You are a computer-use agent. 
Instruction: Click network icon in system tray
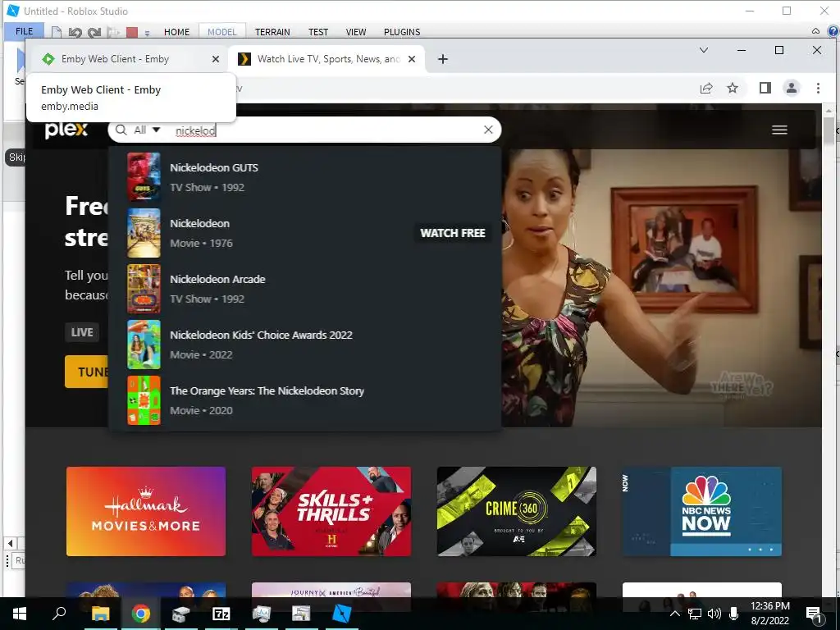point(694,614)
